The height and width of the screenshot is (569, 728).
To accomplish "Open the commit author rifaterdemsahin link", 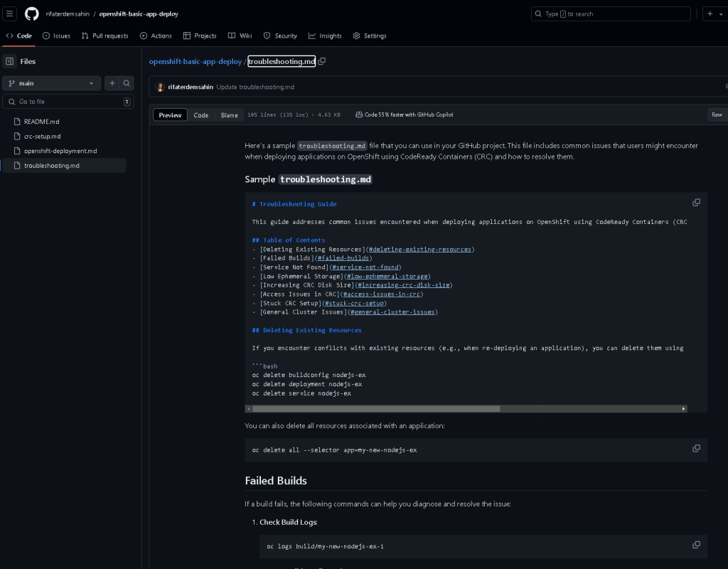I will pyautogui.click(x=191, y=87).
